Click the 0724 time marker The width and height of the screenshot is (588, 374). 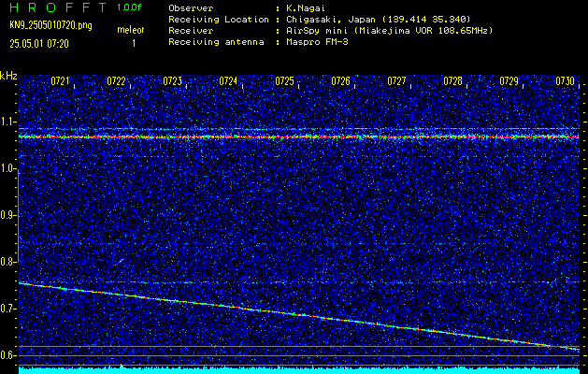pyautogui.click(x=228, y=81)
